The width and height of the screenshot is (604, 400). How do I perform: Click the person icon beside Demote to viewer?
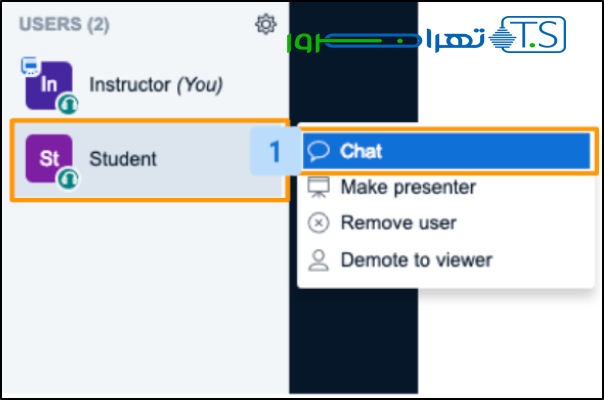(319, 260)
